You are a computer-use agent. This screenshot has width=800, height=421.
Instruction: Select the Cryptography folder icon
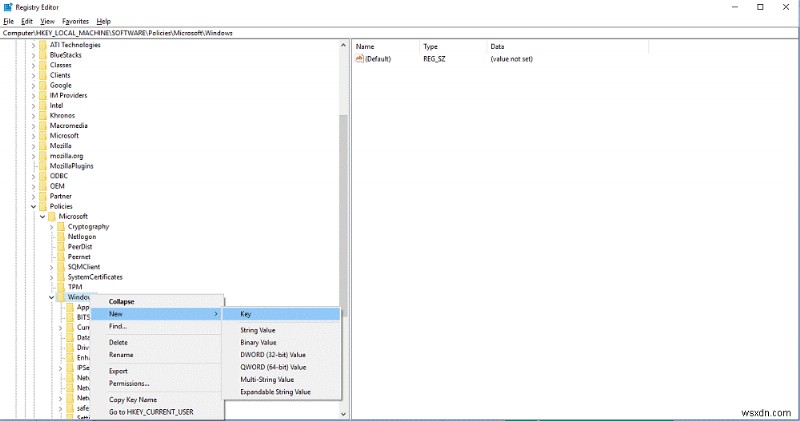click(61, 227)
